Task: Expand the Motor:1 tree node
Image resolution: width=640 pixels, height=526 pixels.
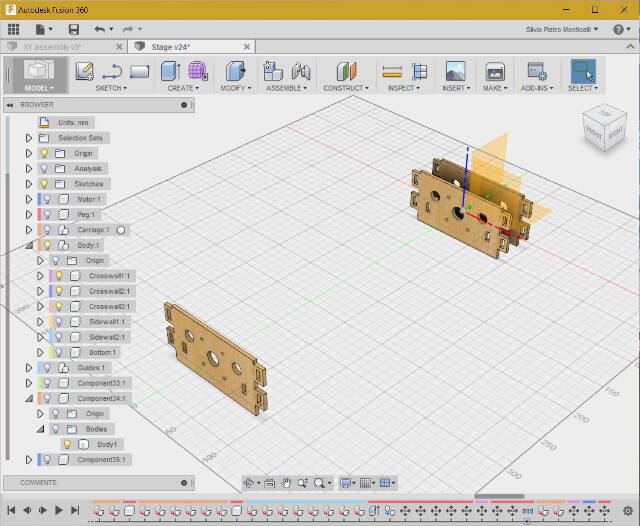Action: pyautogui.click(x=29, y=199)
